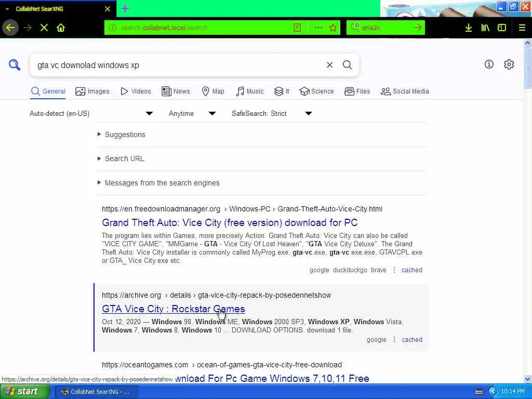Select the General category tab
The image size is (532, 399).
click(48, 91)
